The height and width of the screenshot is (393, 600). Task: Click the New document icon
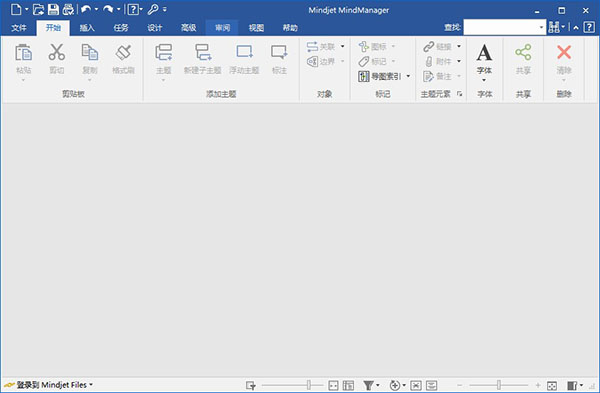tap(16, 9)
